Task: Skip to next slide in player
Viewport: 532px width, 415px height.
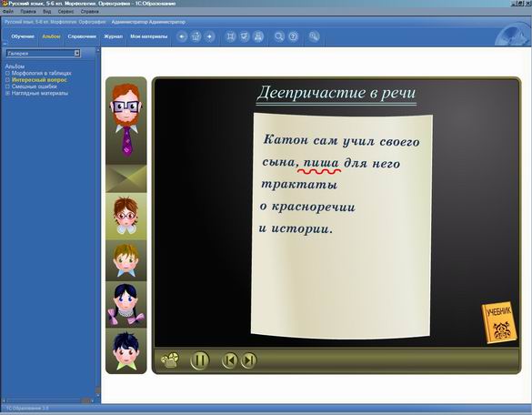Action: 248,360
